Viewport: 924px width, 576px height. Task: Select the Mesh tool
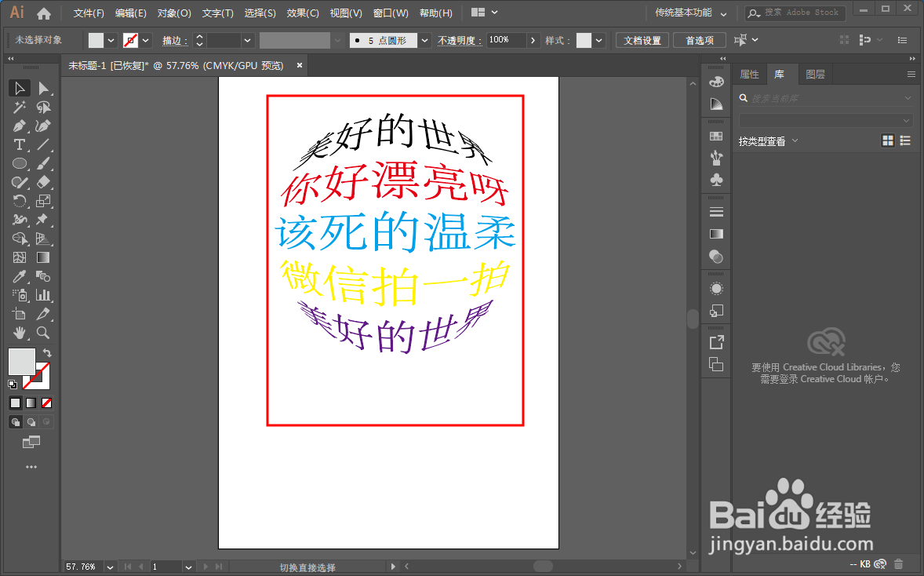pyautogui.click(x=20, y=257)
